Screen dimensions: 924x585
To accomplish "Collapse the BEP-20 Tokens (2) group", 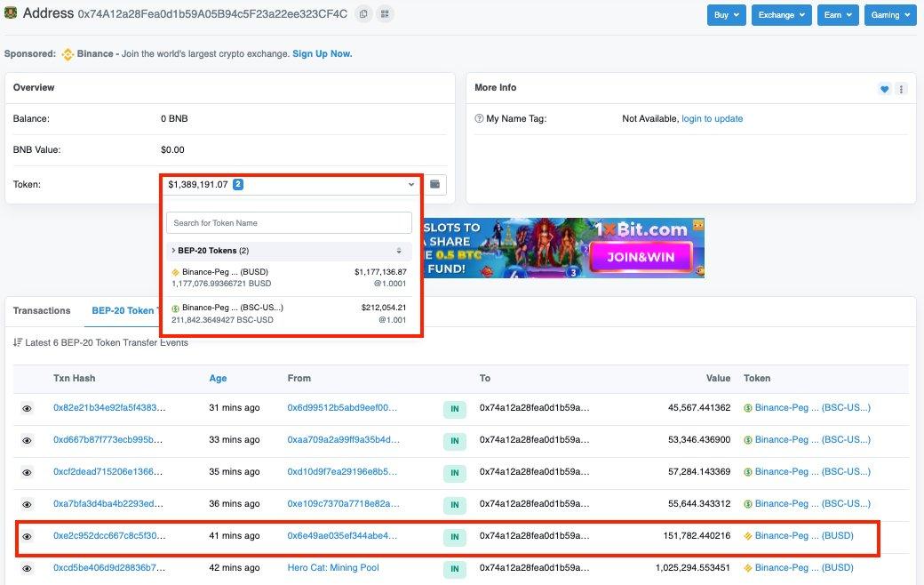I will [289, 251].
